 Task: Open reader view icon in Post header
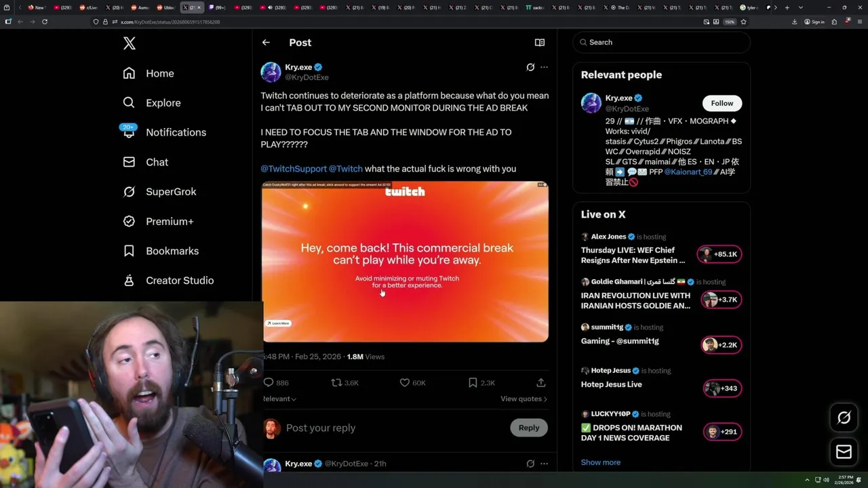click(540, 42)
